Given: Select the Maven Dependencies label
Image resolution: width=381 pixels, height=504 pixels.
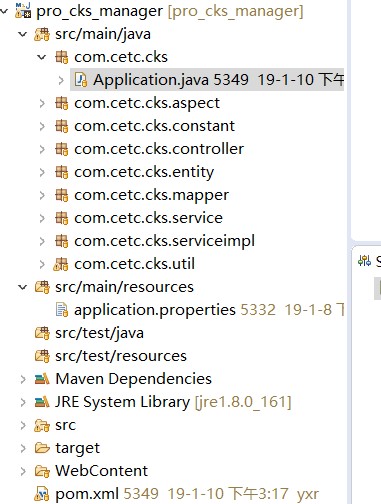Looking at the screenshot, I should 133,379.
